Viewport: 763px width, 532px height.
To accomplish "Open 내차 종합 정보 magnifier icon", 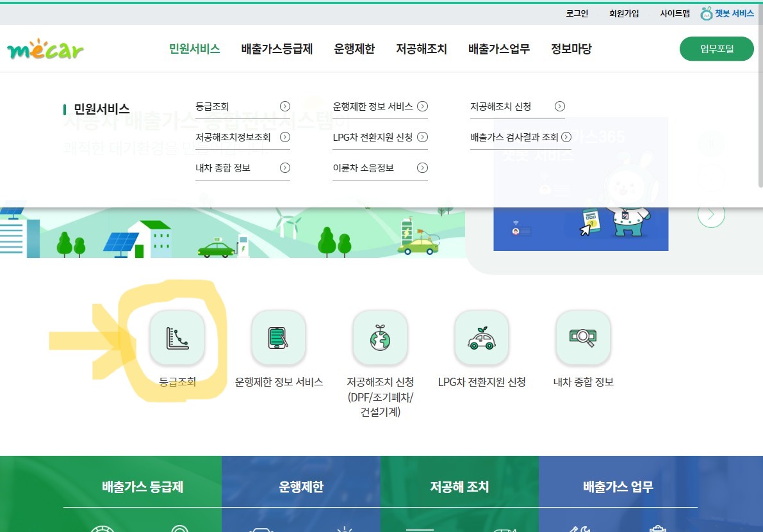I will click(582, 338).
